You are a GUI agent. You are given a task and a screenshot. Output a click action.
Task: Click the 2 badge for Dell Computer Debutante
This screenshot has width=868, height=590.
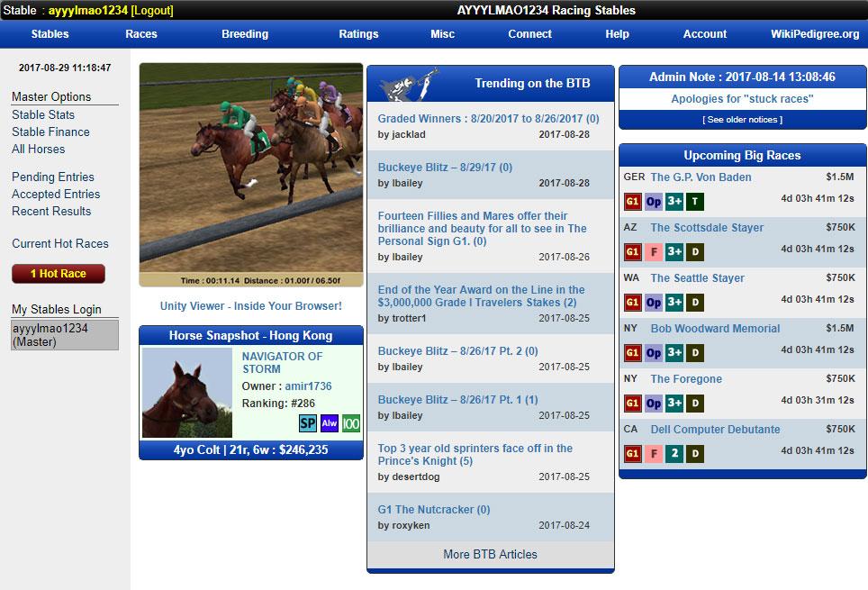click(674, 454)
